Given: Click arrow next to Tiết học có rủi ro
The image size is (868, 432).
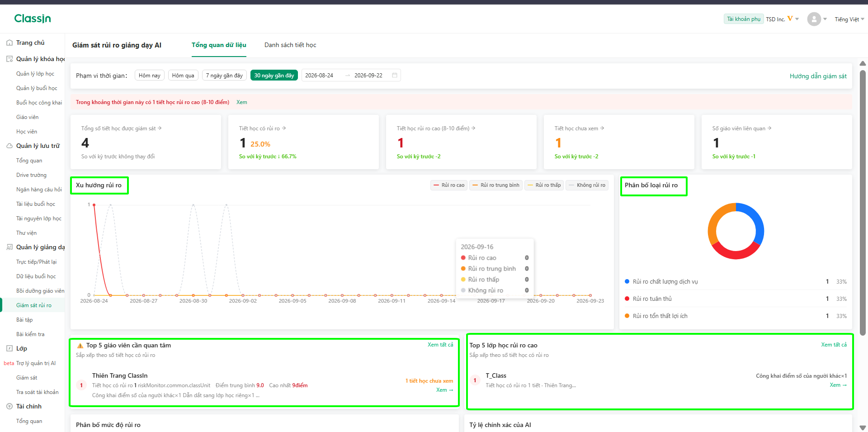Looking at the screenshot, I should tap(284, 128).
